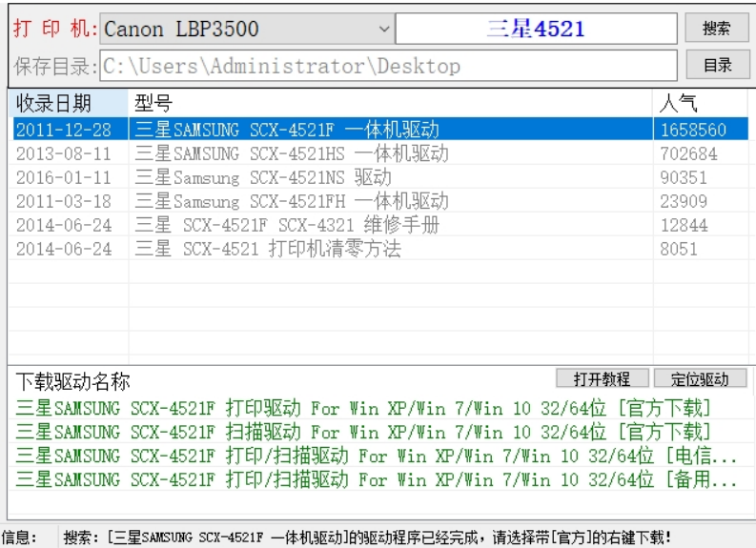Sort list by 人气 column header
The height and width of the screenshot is (548, 756).
click(699, 103)
